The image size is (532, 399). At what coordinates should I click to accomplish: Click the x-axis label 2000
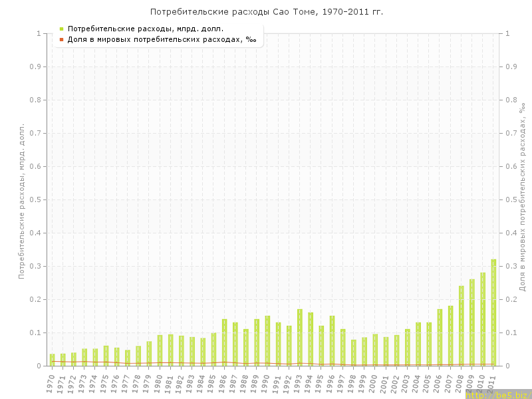point(374,382)
